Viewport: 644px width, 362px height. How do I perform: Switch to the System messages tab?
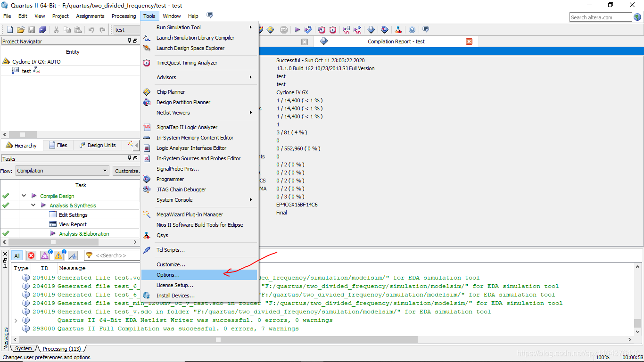23,349
